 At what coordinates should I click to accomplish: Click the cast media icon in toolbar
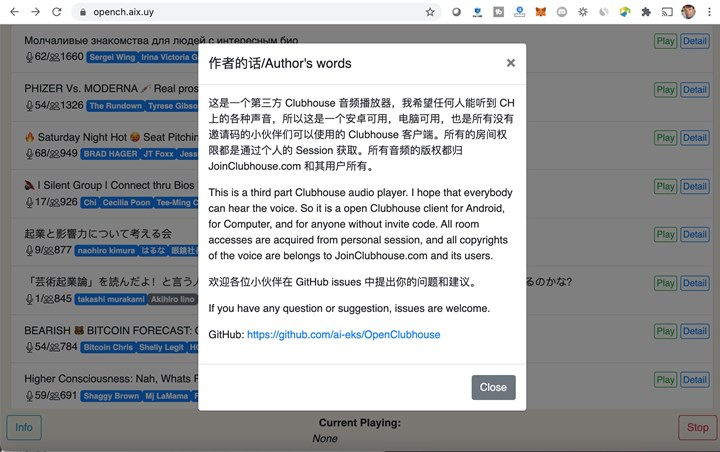coord(667,12)
